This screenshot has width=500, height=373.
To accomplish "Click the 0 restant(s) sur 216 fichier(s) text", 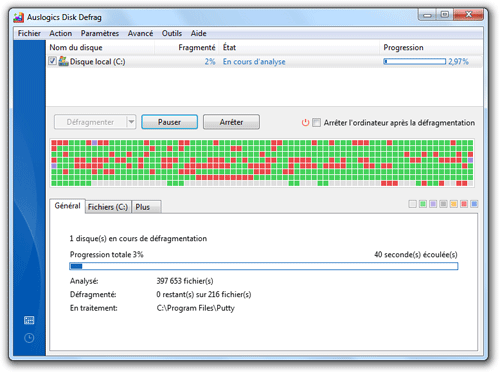I will tap(204, 294).
